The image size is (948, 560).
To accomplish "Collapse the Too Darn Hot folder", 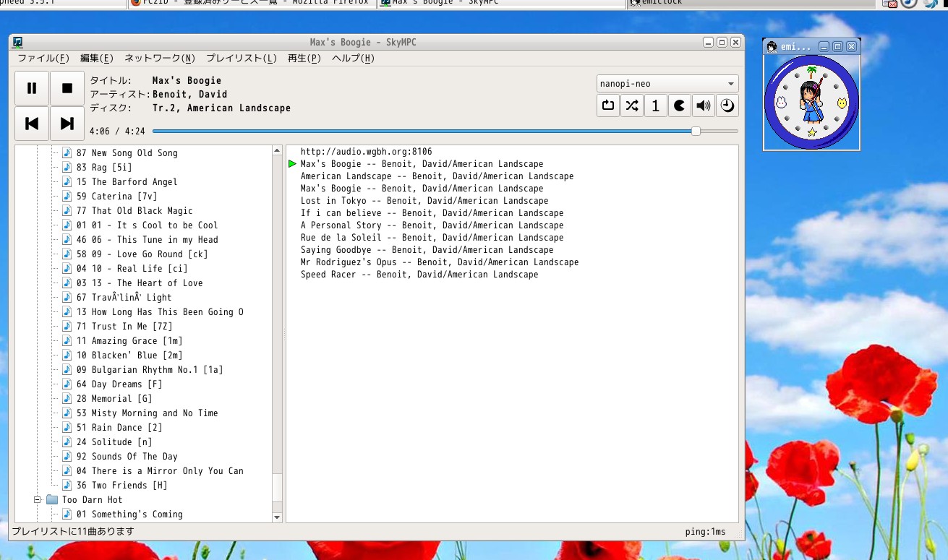I will pyautogui.click(x=38, y=499).
